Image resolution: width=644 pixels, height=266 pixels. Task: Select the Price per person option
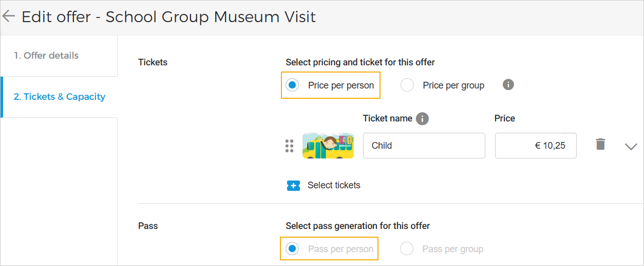(x=293, y=85)
